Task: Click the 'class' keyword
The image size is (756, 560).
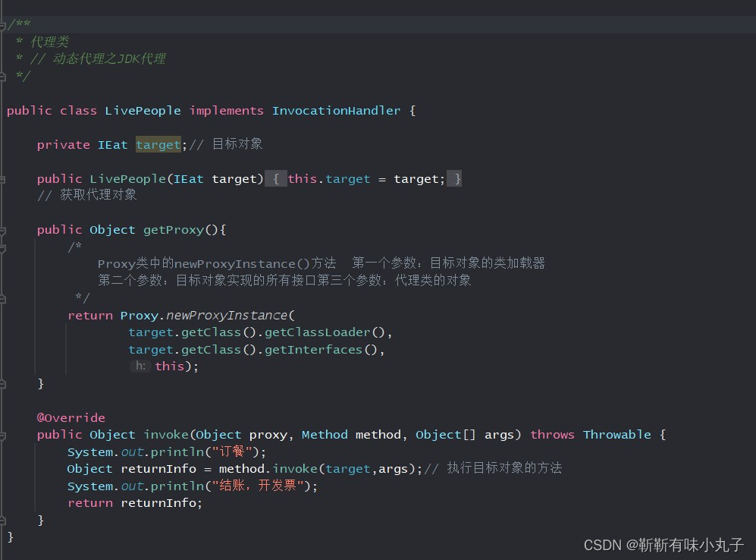Action: pyautogui.click(x=78, y=111)
